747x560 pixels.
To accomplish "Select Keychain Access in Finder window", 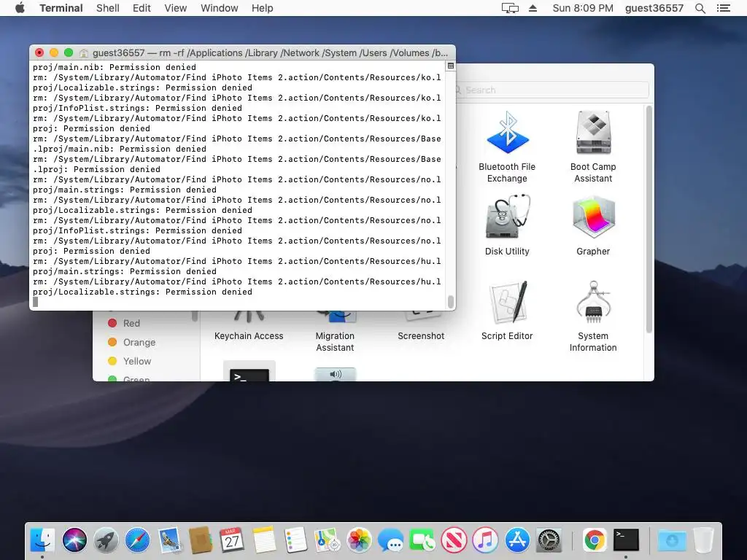I will 249,335.
